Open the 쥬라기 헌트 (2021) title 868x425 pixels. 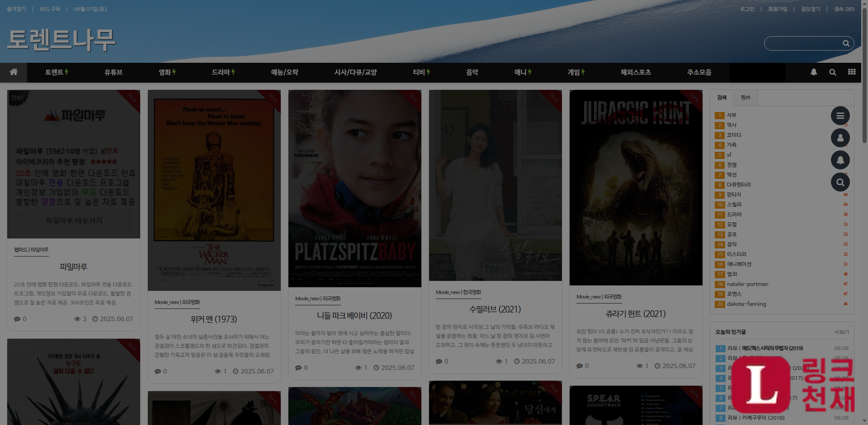(636, 314)
